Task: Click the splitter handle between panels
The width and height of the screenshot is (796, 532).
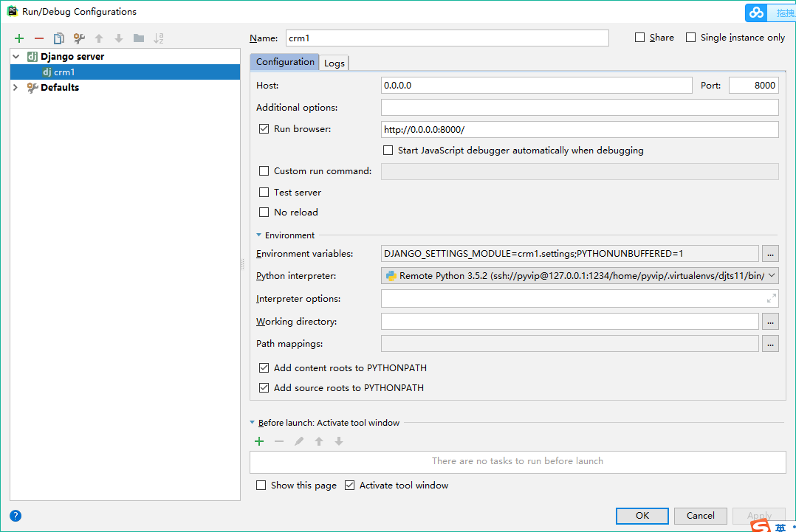Action: point(242,263)
